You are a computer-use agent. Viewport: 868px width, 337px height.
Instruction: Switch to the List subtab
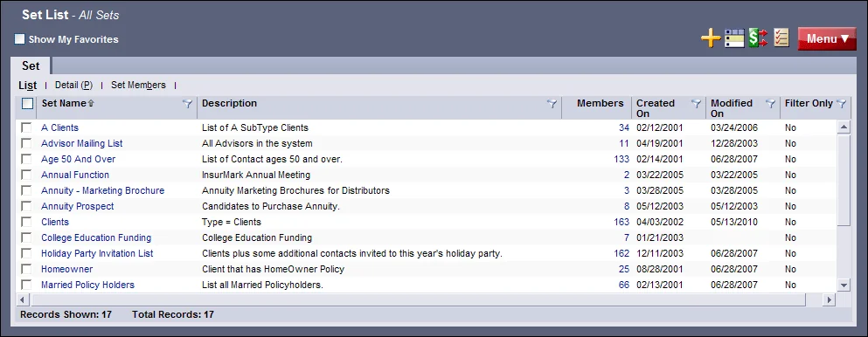pyautogui.click(x=28, y=85)
